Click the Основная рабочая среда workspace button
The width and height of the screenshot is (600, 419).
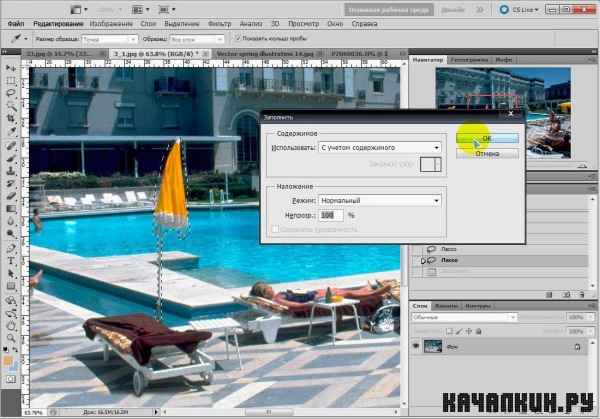[389, 10]
